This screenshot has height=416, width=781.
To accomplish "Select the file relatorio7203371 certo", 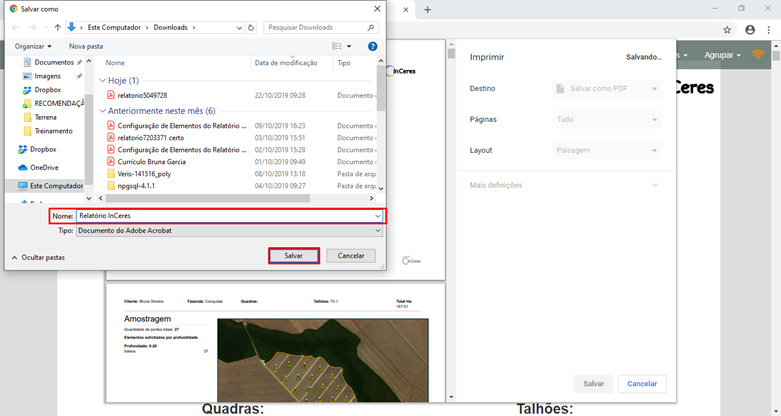I will (x=150, y=138).
